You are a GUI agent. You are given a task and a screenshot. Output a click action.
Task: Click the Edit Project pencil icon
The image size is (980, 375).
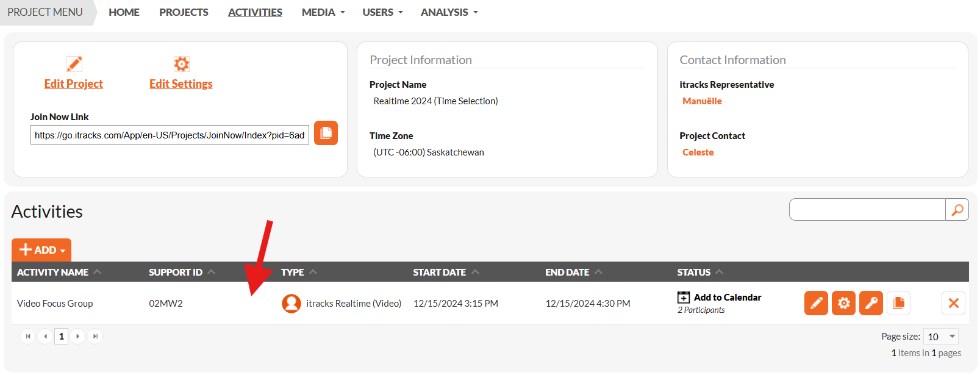[74, 64]
